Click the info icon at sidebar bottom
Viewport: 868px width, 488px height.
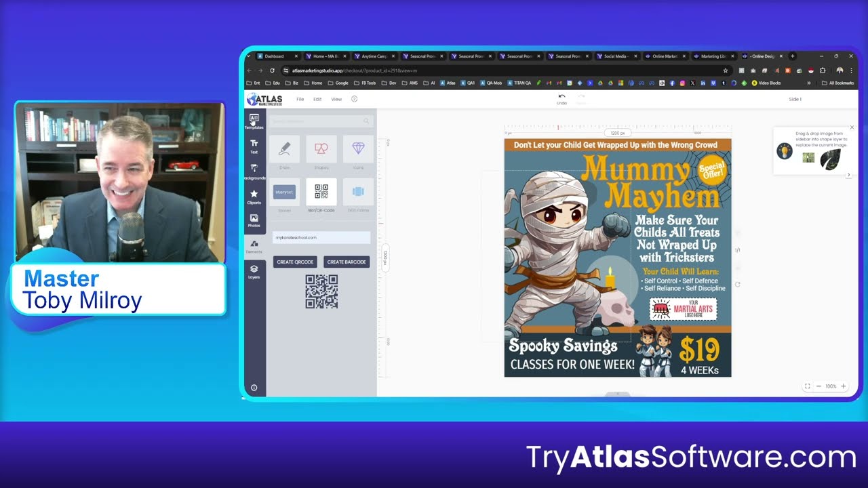pos(254,388)
